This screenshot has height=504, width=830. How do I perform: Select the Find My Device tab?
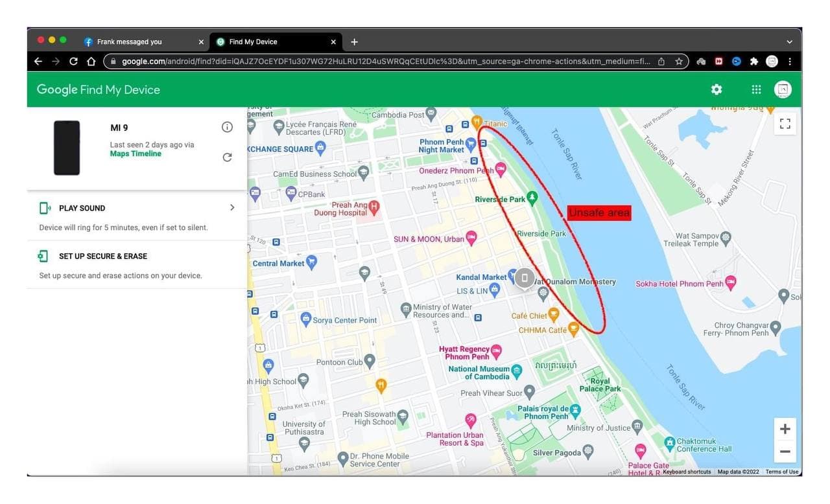(x=276, y=41)
